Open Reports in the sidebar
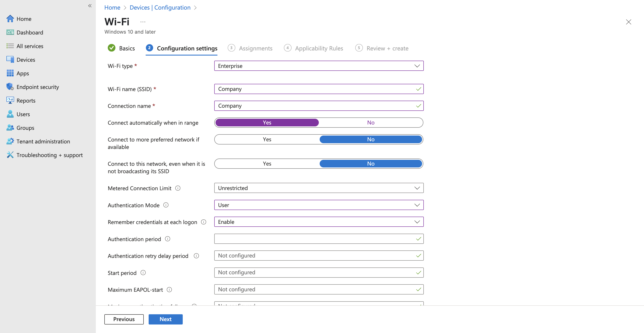The image size is (644, 333). pos(26,100)
